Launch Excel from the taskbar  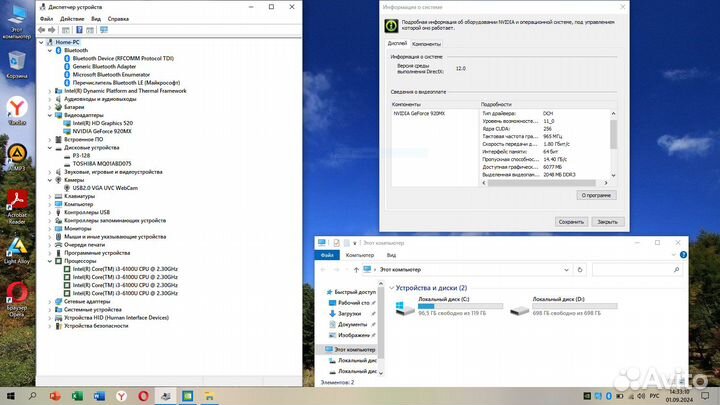pos(77,396)
